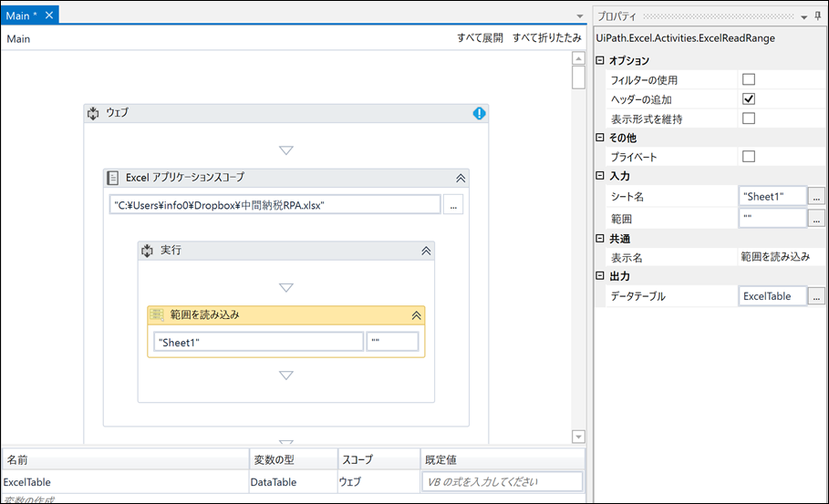Click the drop triangle at top of ウェブ sequence
The width and height of the screenshot is (829, 504).
click(286, 150)
